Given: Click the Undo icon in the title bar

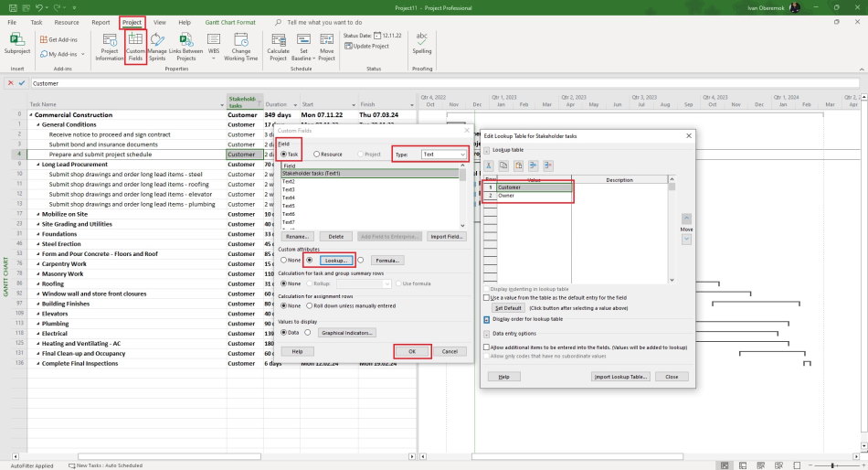Looking at the screenshot, I should click(38, 7).
